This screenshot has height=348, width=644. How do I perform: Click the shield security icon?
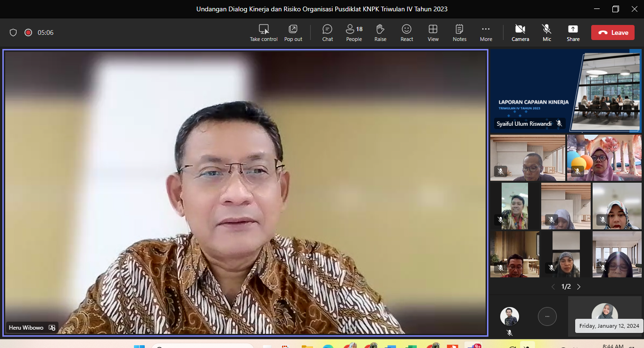pos(13,32)
